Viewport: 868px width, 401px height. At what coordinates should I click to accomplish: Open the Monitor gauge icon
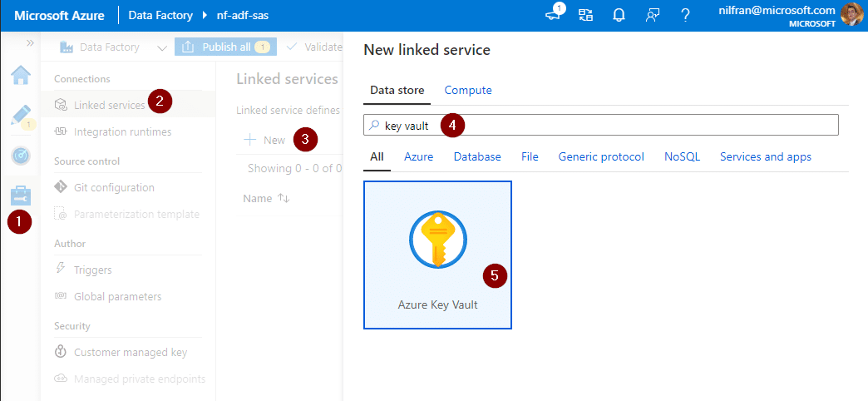(x=21, y=156)
